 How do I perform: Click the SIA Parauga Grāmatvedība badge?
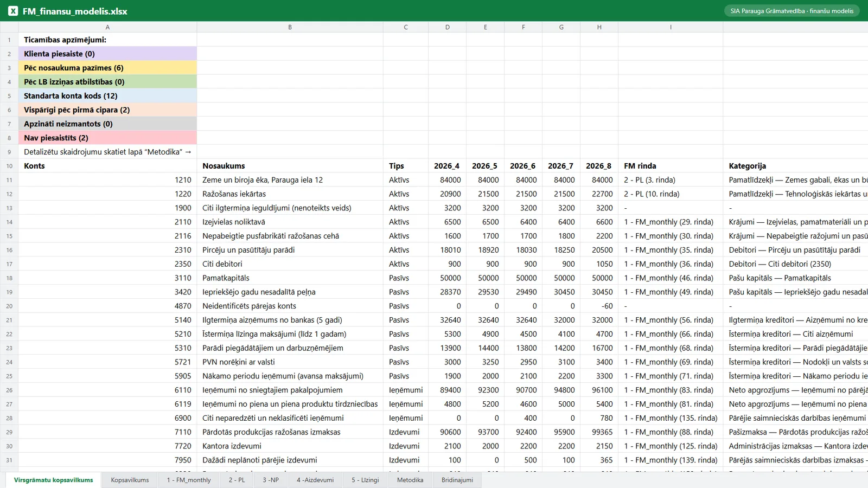(792, 11)
